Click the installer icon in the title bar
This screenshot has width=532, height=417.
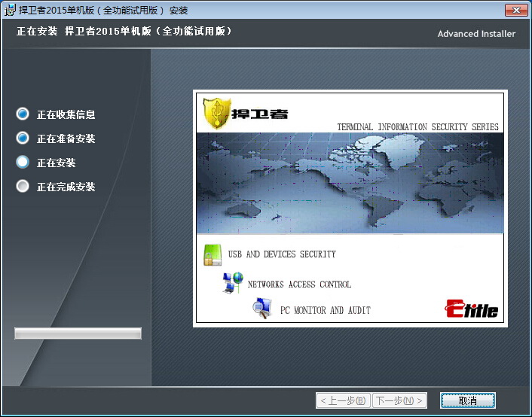point(10,11)
